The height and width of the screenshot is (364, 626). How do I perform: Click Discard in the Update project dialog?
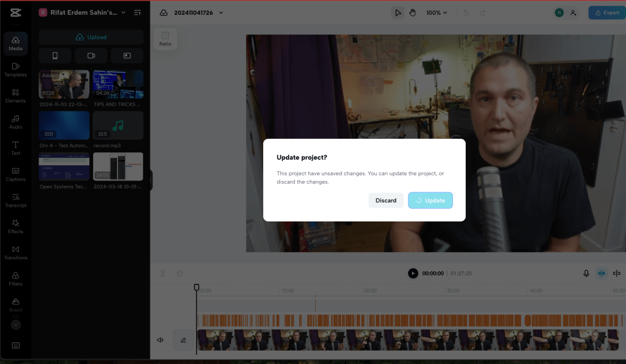pos(386,201)
